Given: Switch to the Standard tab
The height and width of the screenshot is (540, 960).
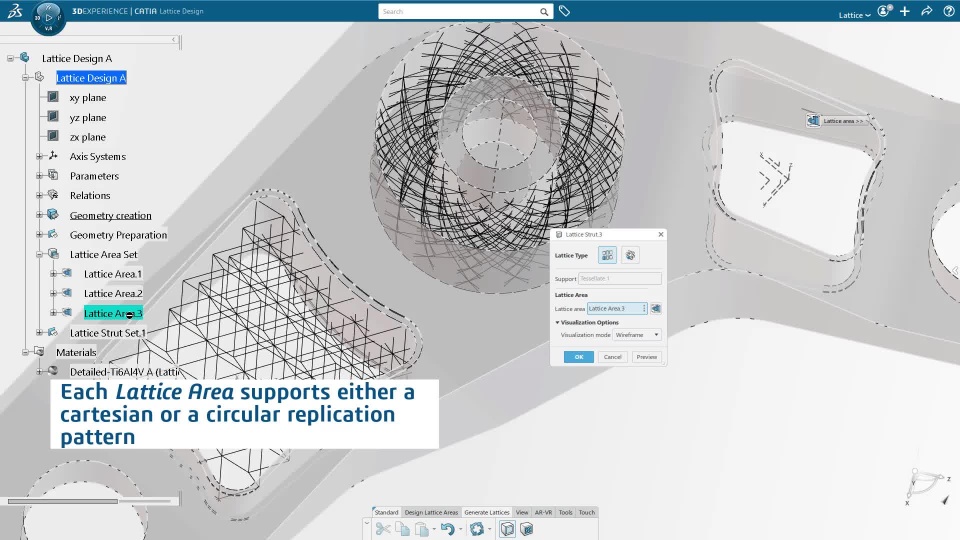Looking at the screenshot, I should (386, 512).
